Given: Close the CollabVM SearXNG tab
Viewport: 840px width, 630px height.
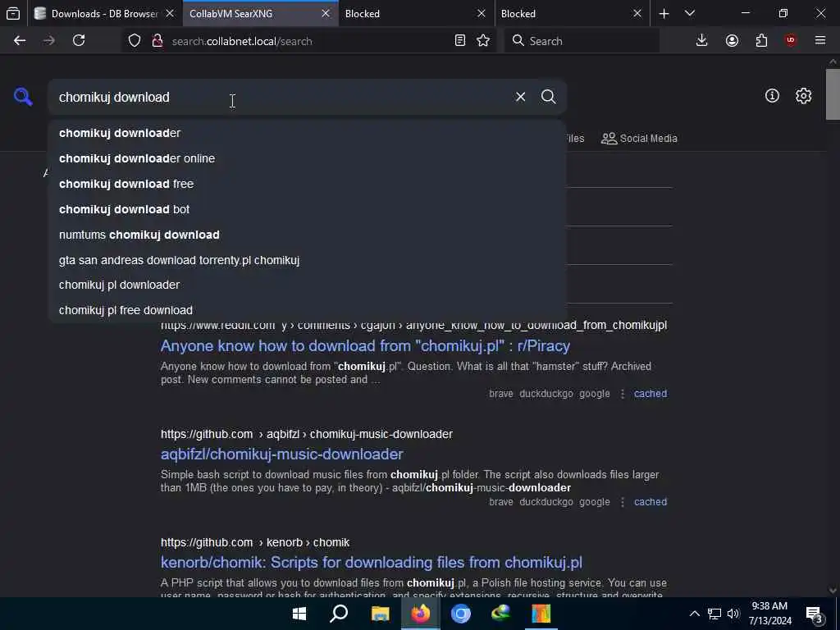Looking at the screenshot, I should 325,13.
